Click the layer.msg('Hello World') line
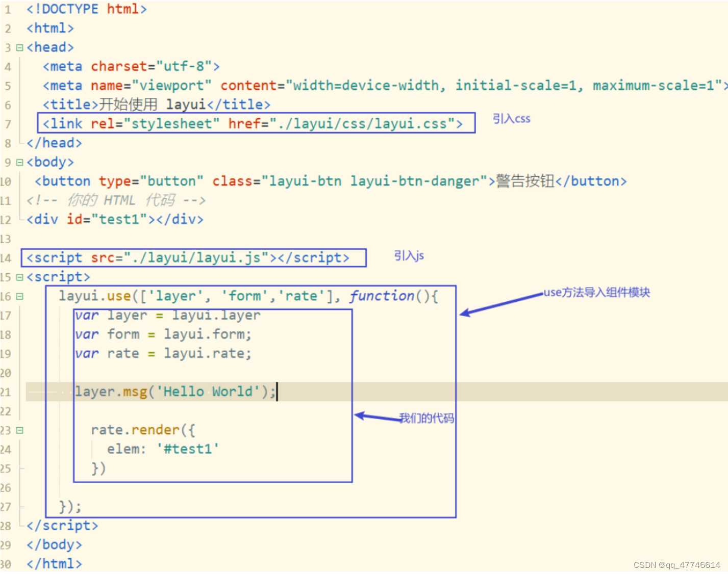The image size is (728, 574). click(175, 392)
